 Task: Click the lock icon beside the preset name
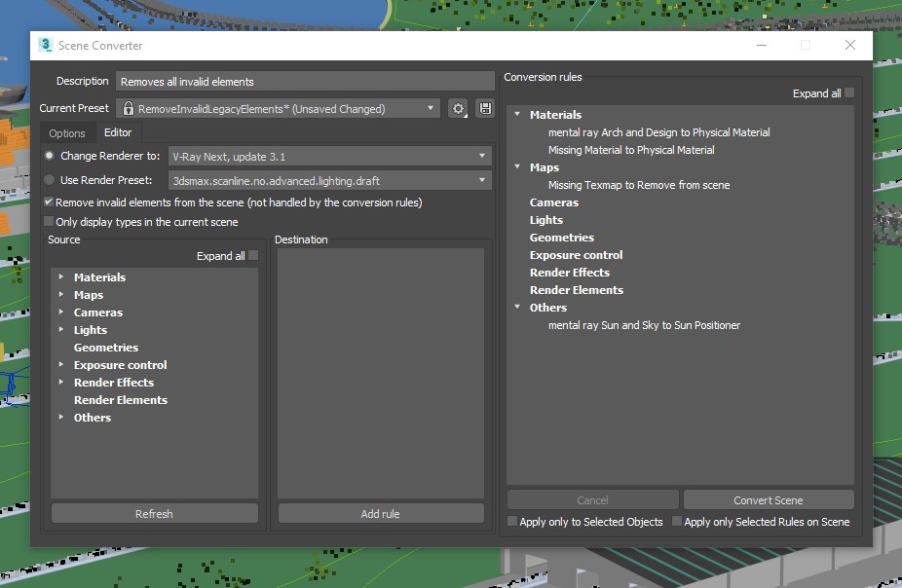coord(129,109)
